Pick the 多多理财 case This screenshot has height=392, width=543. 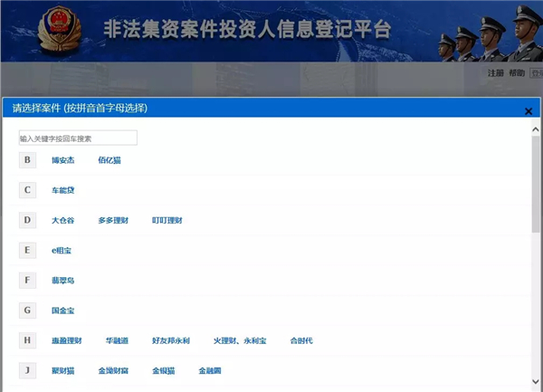pyautogui.click(x=113, y=220)
